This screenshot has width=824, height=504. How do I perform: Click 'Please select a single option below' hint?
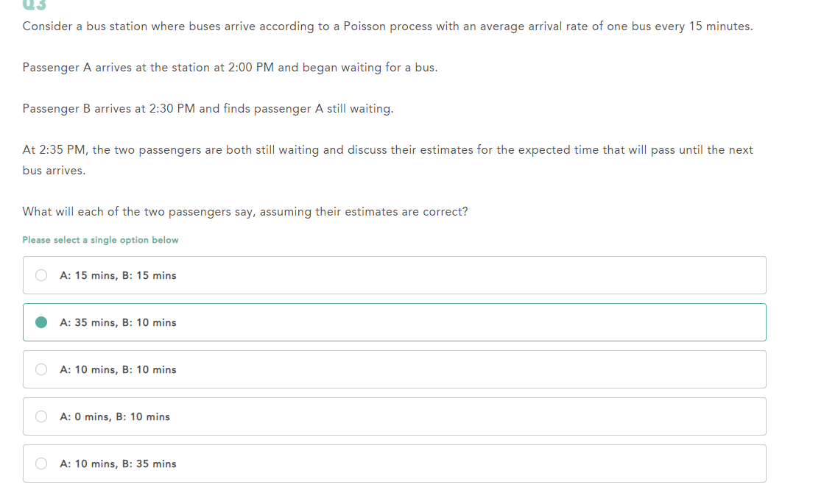[100, 240]
